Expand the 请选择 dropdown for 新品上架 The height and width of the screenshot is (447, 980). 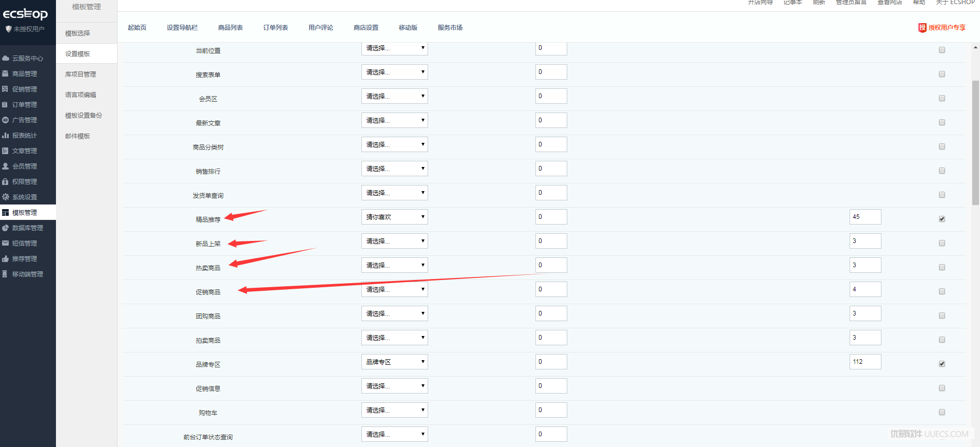395,241
